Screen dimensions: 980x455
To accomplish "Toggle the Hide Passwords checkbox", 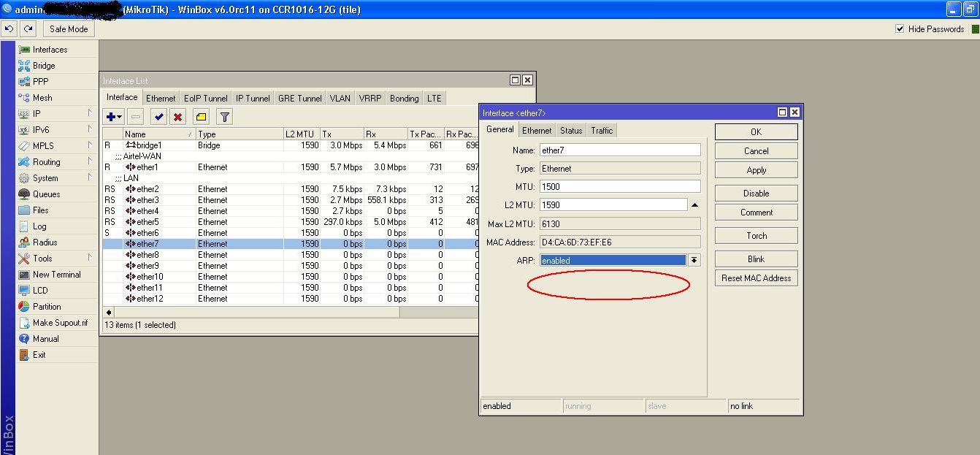I will [x=900, y=28].
